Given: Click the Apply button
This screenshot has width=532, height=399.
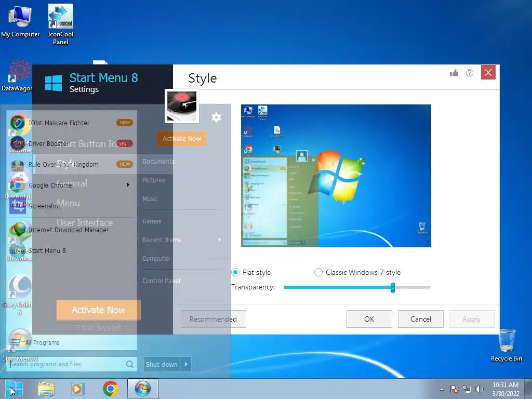Looking at the screenshot, I should tap(471, 319).
